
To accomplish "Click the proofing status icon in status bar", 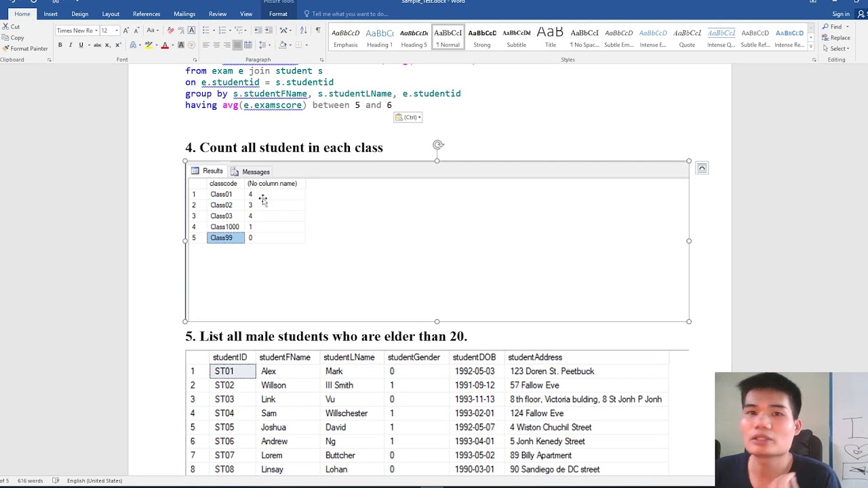I will click(x=56, y=481).
